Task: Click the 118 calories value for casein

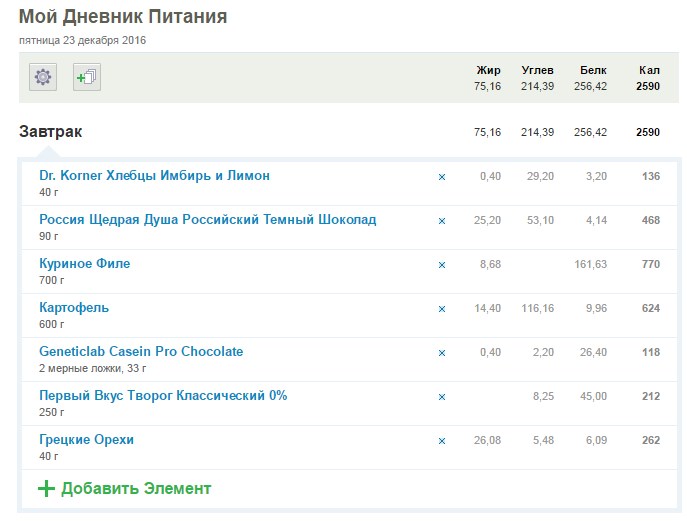Action: point(651,352)
